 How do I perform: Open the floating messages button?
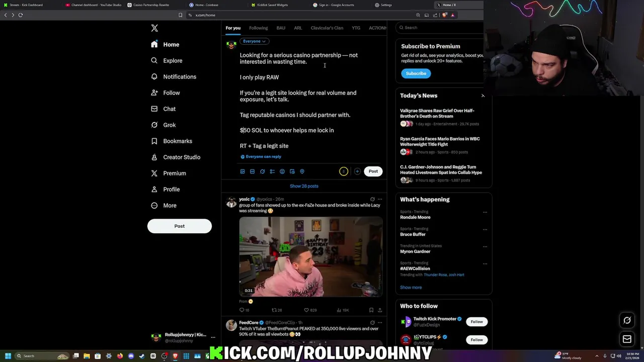(x=627, y=339)
